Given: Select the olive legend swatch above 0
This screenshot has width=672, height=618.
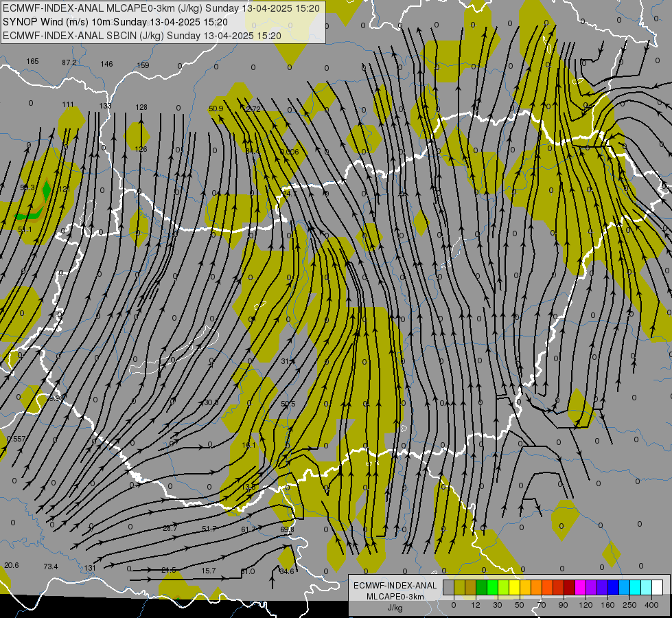Looking at the screenshot, I should tap(459, 587).
